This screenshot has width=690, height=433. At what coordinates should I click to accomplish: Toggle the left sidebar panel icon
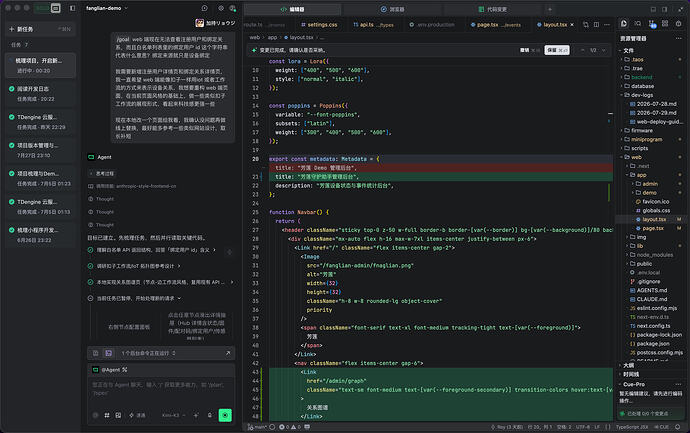pos(73,8)
